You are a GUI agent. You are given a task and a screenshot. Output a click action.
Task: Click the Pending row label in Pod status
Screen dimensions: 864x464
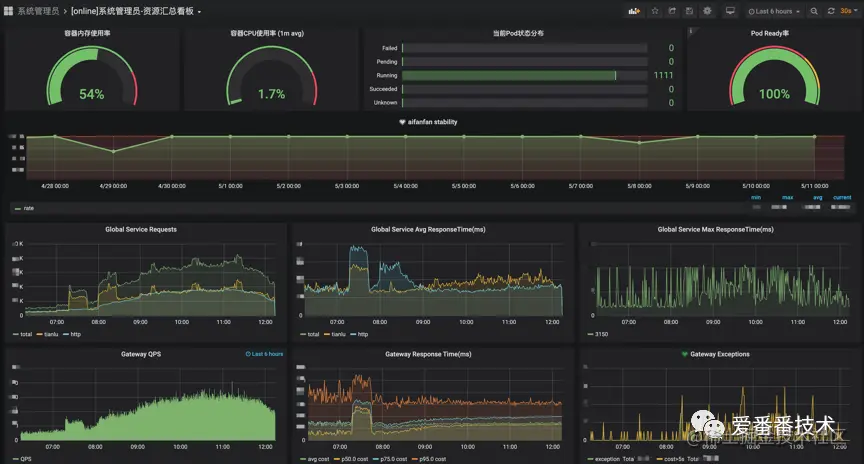pos(387,62)
